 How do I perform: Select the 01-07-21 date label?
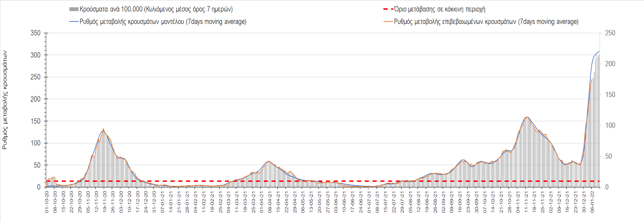pos(369,202)
